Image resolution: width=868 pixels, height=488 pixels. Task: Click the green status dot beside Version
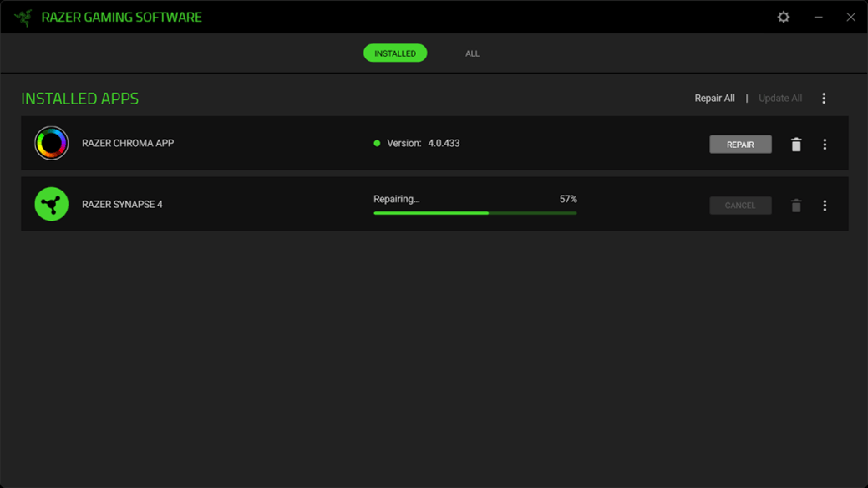point(377,144)
